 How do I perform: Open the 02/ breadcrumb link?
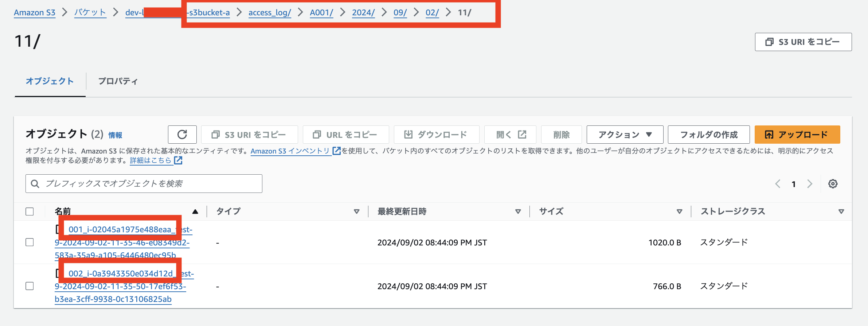432,12
